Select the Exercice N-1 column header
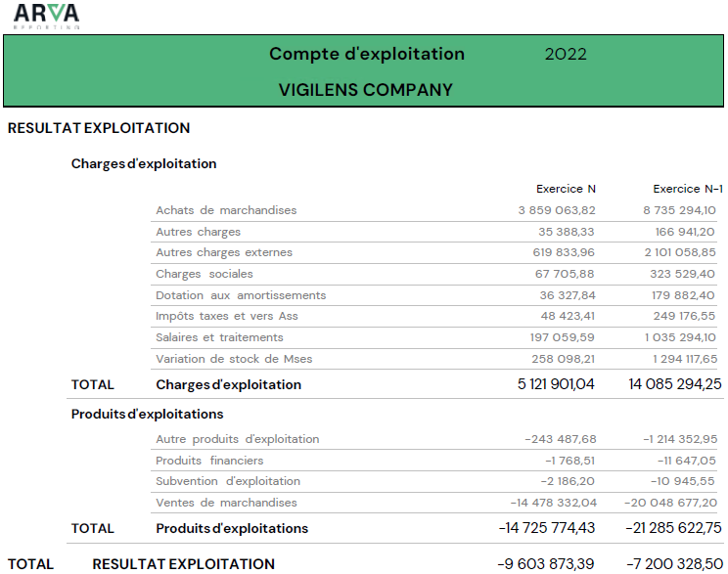The height and width of the screenshot is (574, 728). pos(688,189)
